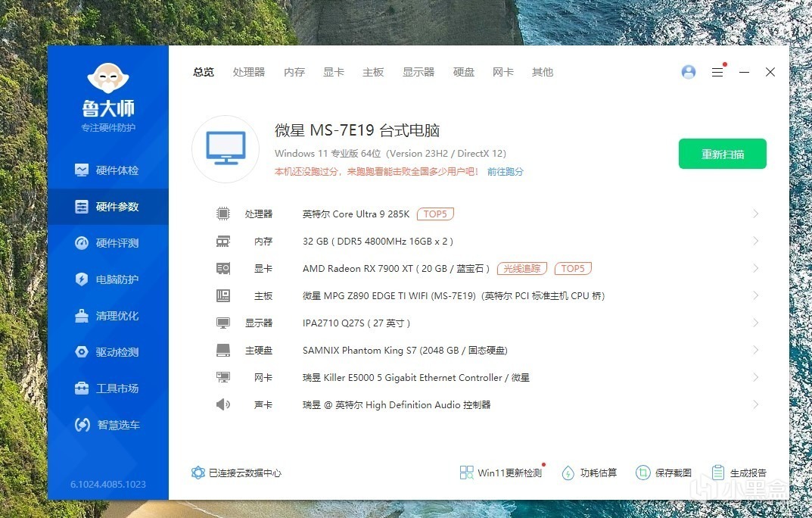Click the green 重新扫描 button
This screenshot has width=812, height=518.
[723, 154]
